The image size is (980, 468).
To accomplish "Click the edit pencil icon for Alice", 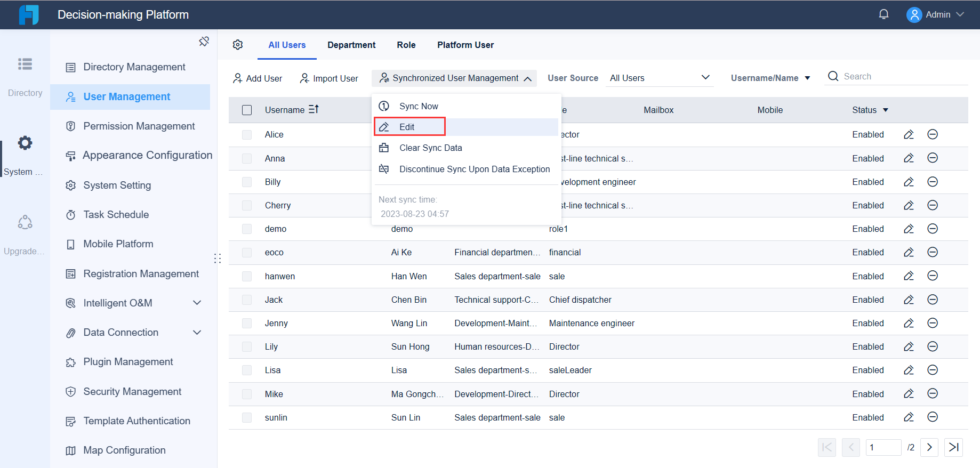I will point(909,134).
